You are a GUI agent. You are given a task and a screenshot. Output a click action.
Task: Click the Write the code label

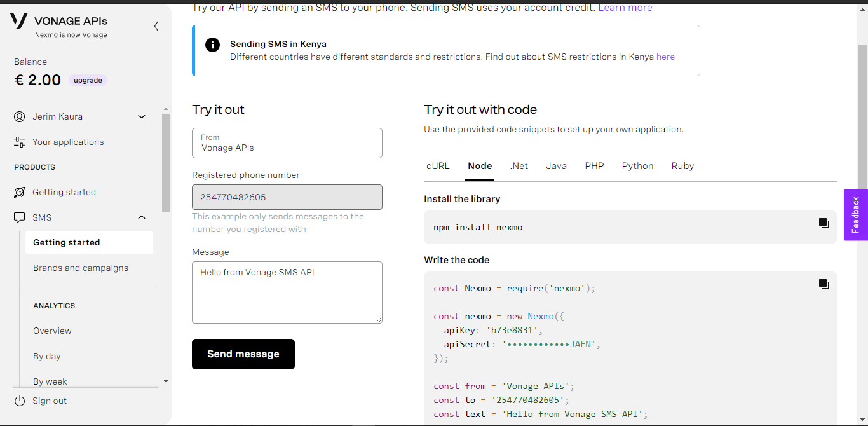tap(457, 260)
